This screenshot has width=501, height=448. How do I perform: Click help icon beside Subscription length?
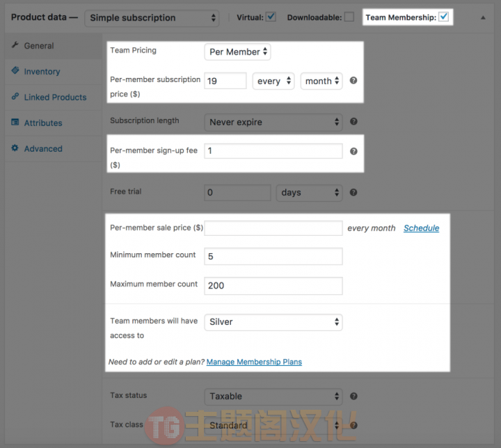(x=353, y=122)
